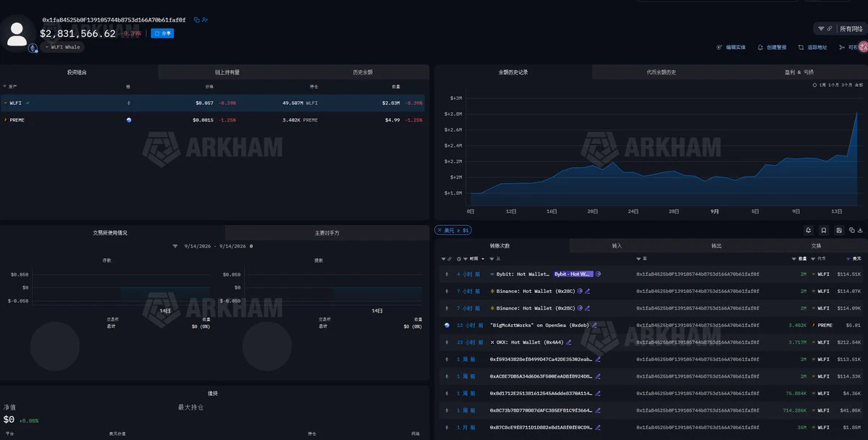Click the edit pencil beside 0xAC8E7DB5A34d6D63 address
The height and width of the screenshot is (440, 868).
[x=598, y=376]
